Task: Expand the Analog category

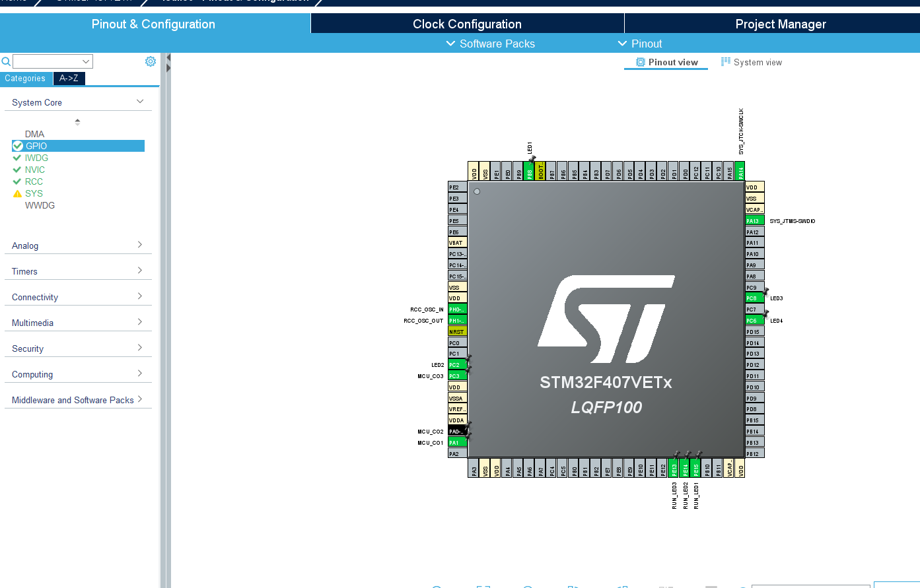Action: (x=140, y=245)
